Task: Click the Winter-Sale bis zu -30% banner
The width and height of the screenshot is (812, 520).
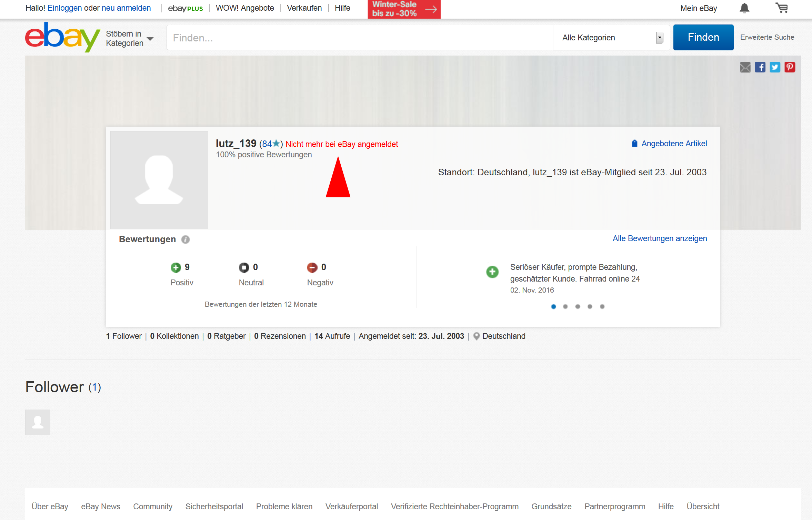Action: (404, 9)
